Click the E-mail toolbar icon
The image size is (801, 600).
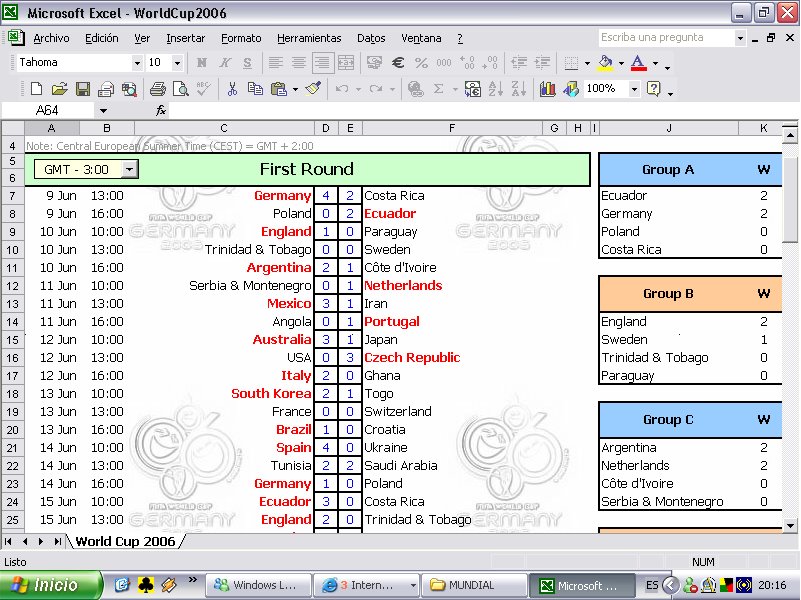coord(106,89)
